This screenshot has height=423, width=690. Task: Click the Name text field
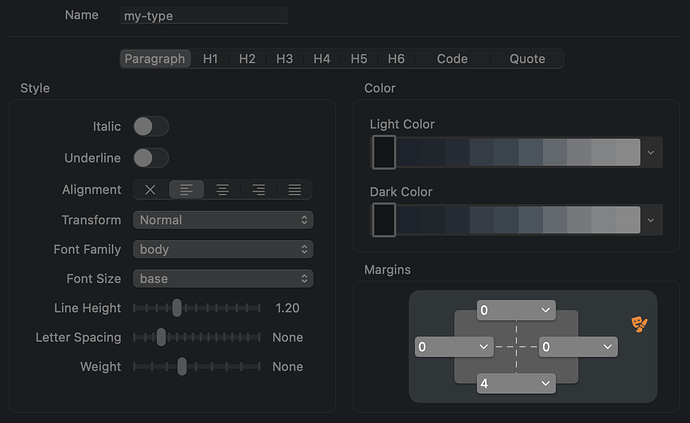coord(203,16)
